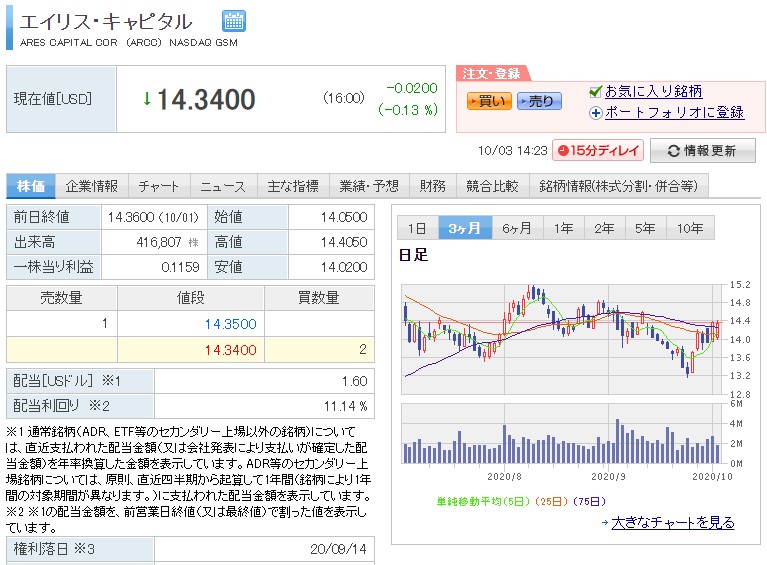Open the 財務 tab
Image resolution: width=767 pixels, height=565 pixels.
(433, 186)
